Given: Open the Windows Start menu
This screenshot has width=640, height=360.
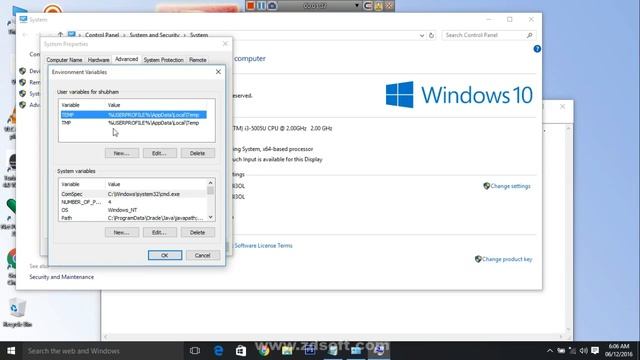Looking at the screenshot, I should pyautogui.click(x=11, y=351).
